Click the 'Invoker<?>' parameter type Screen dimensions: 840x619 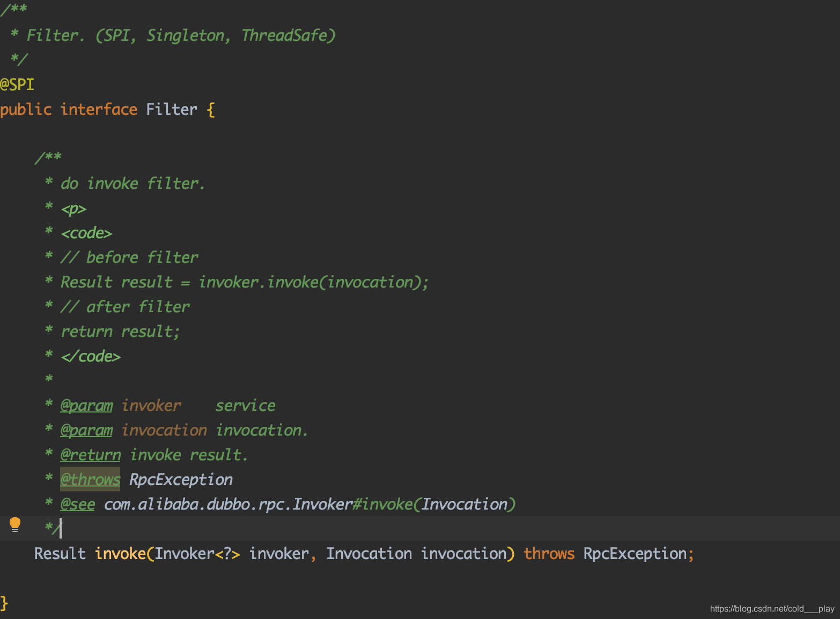click(x=197, y=554)
